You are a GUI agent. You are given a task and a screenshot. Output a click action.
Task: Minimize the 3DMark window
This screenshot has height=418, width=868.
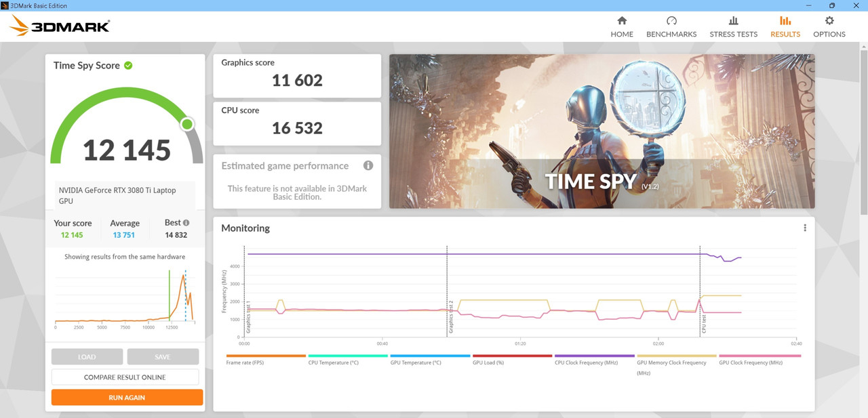tap(809, 5)
